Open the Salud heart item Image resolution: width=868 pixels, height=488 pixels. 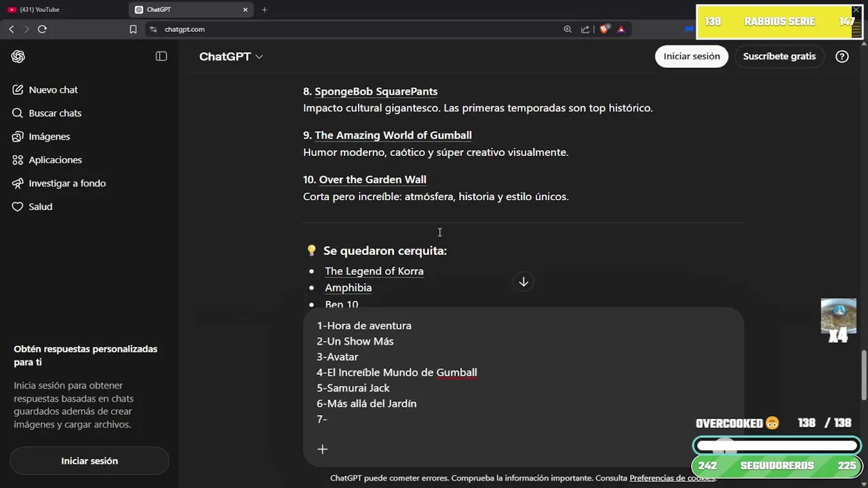40,207
